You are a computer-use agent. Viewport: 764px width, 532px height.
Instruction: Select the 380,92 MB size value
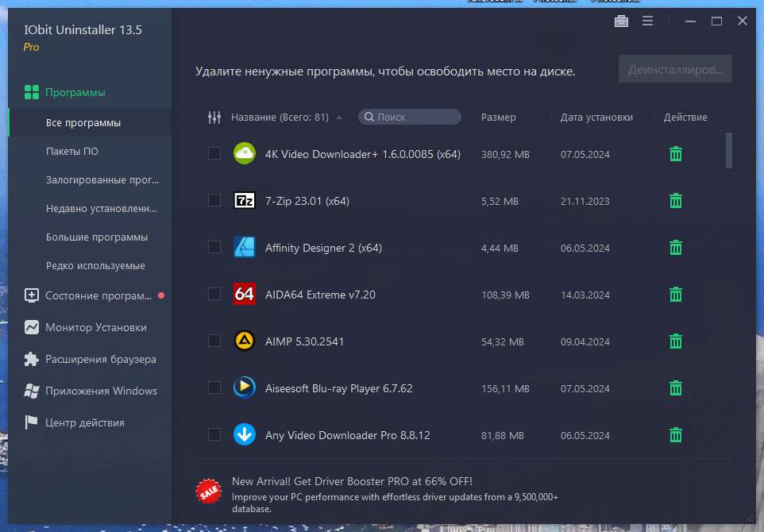click(x=505, y=154)
